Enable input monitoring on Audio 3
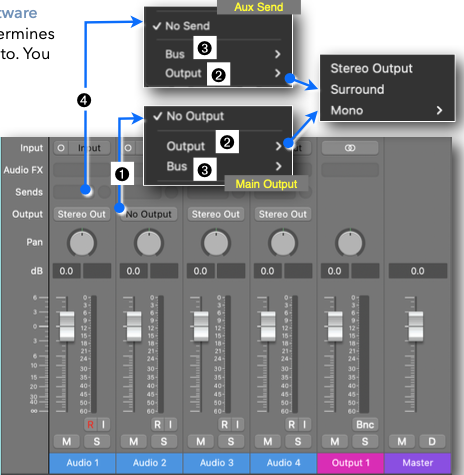Screen dimensions: 464x475 tap(237, 424)
